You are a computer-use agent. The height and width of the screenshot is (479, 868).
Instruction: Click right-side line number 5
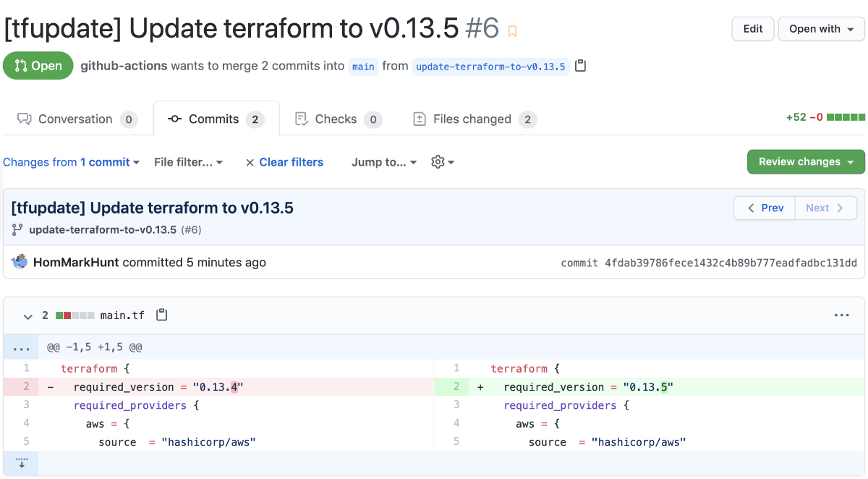451,441
